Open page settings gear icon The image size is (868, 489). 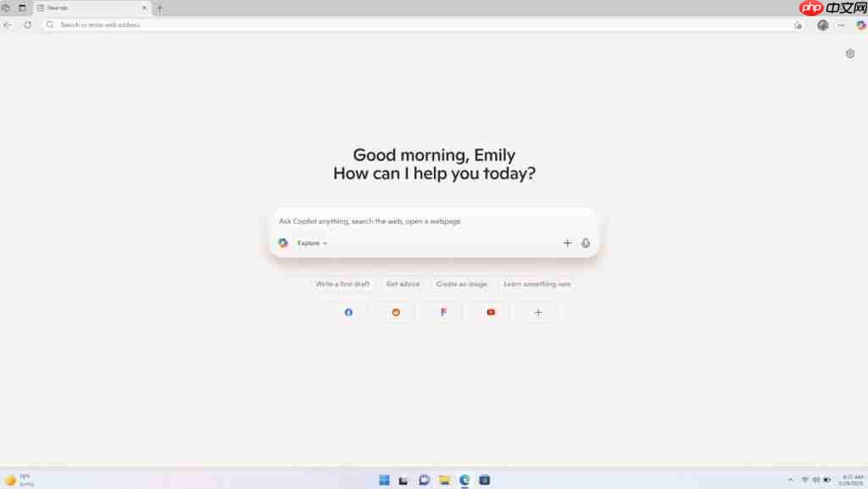coord(850,53)
